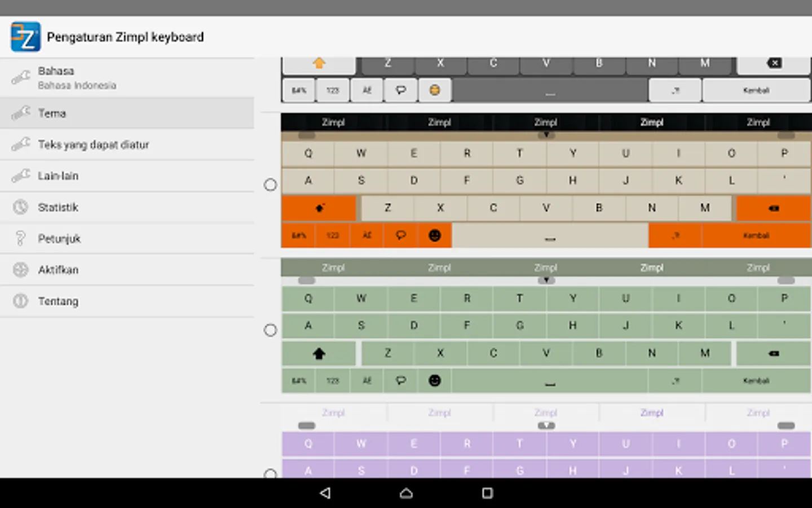
Task: Tap the green theme AE key
Action: point(367,380)
